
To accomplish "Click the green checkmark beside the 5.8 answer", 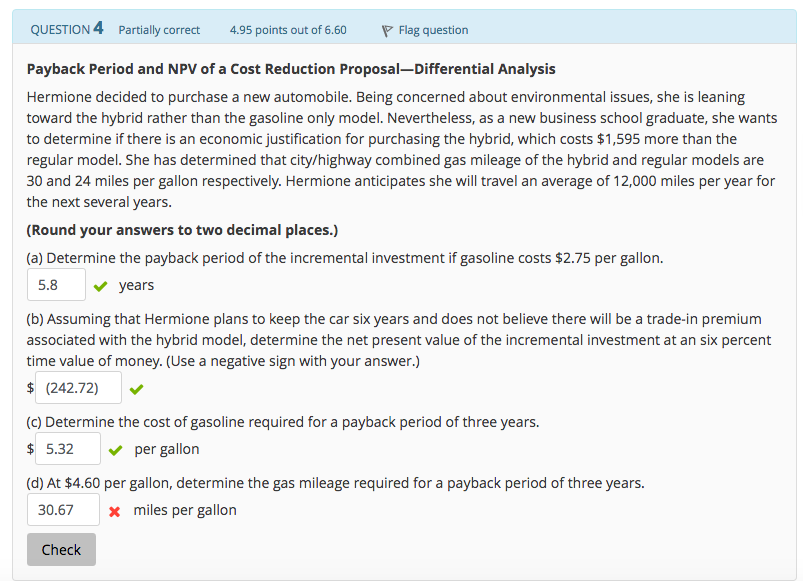I will 101,286.
